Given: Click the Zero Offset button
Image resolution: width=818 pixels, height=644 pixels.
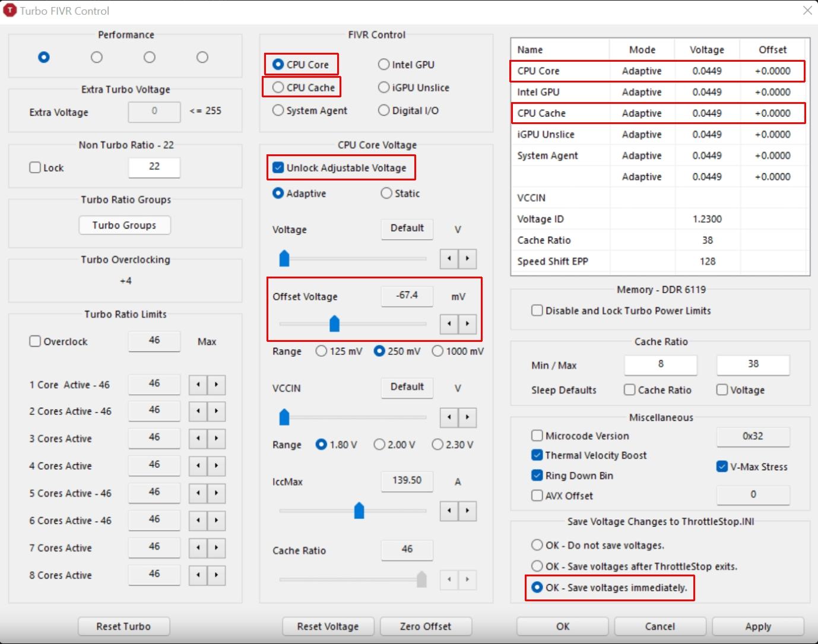Looking at the screenshot, I should [426, 626].
